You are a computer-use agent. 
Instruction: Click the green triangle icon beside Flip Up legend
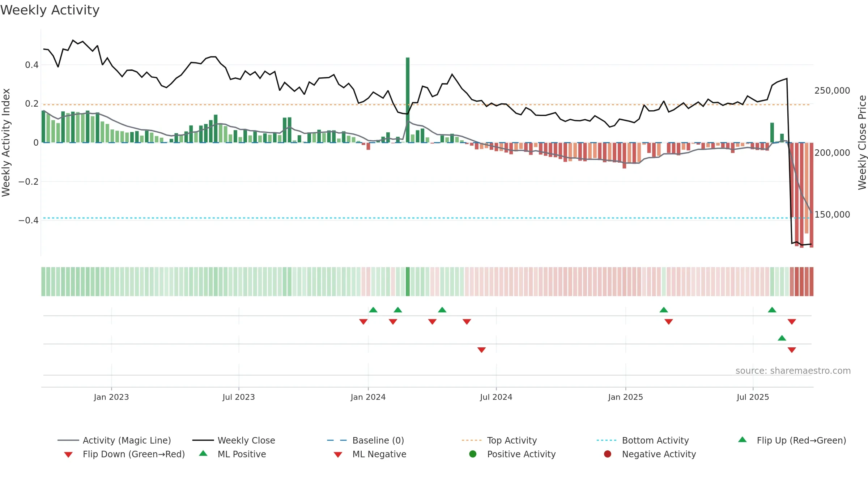743,440
